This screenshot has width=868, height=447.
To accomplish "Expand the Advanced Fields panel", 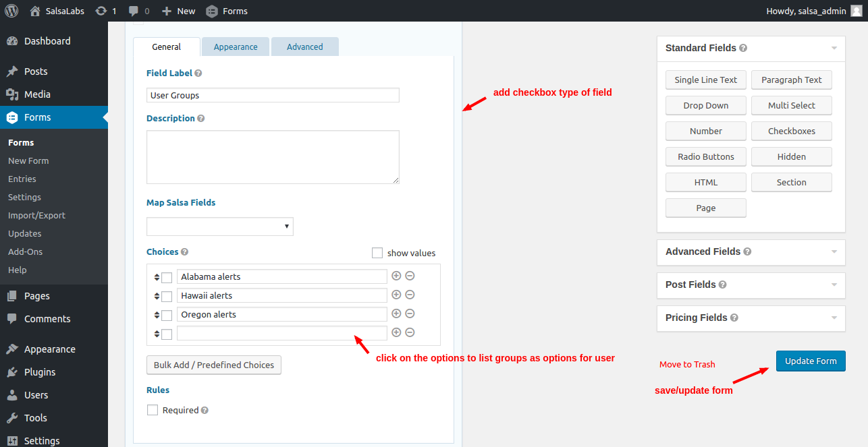I will click(834, 251).
